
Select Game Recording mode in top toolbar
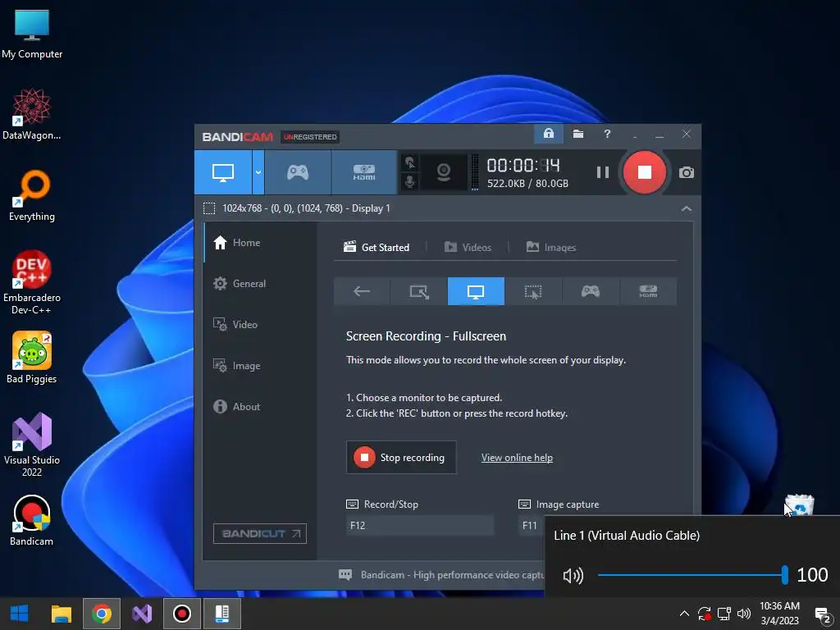click(298, 172)
